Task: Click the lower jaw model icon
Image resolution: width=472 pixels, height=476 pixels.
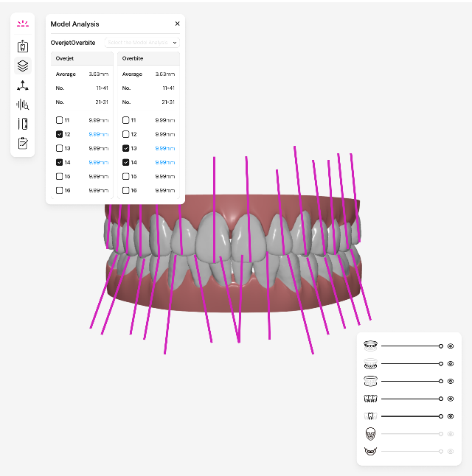Action: tap(370, 364)
